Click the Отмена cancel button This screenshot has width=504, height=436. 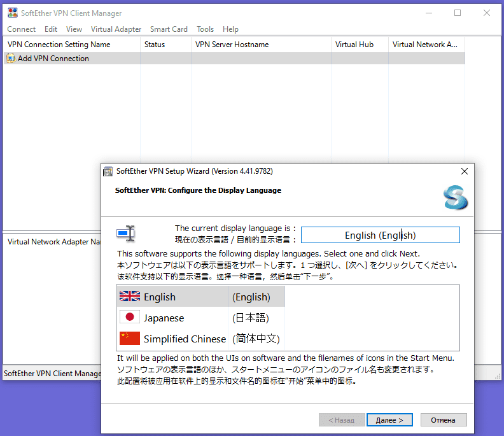444,420
